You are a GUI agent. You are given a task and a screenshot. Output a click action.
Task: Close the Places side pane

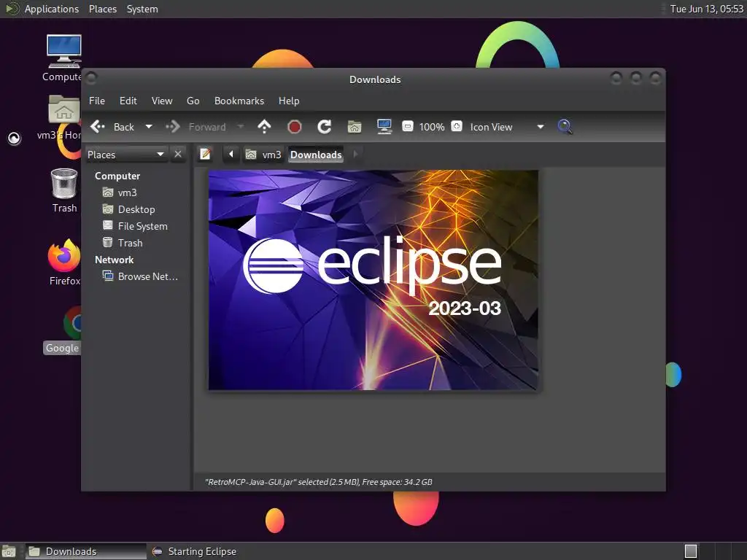click(178, 155)
